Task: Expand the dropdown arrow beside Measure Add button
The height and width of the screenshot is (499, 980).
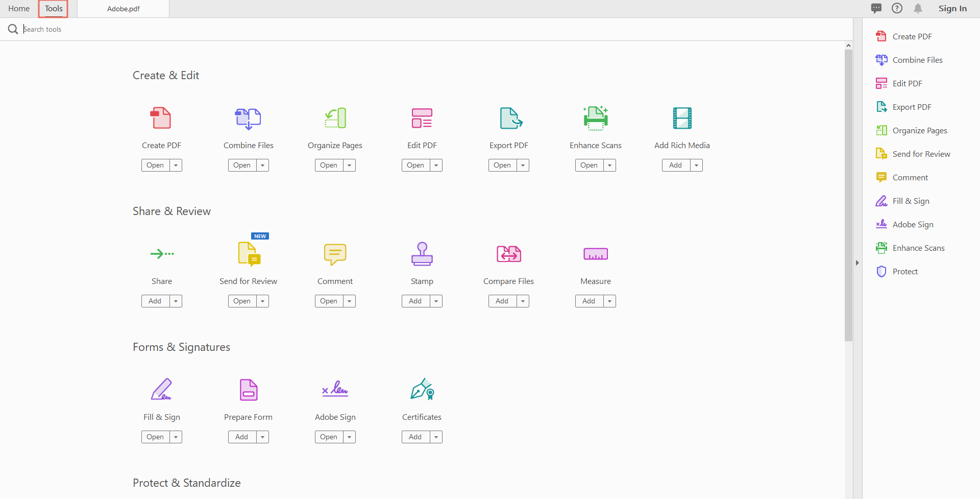Action: [609, 301]
